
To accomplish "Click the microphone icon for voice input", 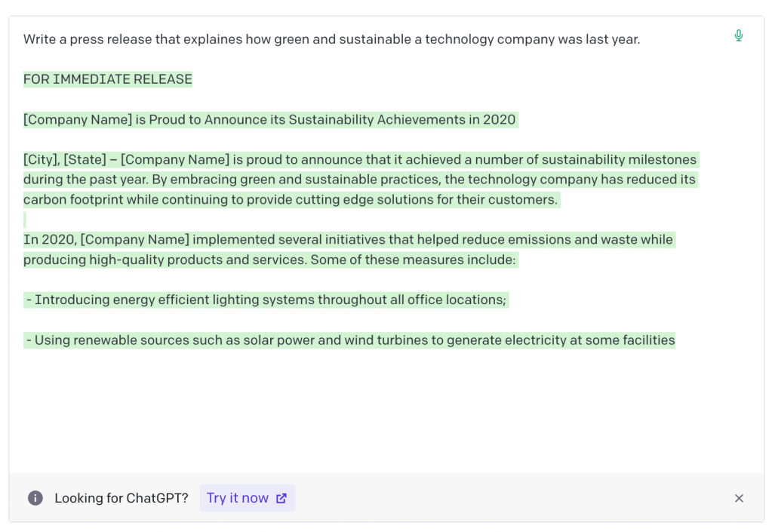I will (x=738, y=35).
